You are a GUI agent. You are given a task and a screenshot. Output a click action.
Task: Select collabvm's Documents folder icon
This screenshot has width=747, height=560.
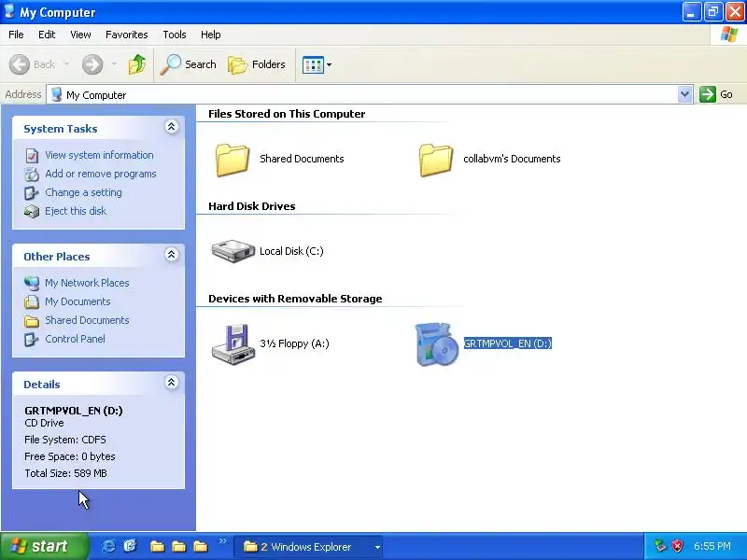pos(435,160)
